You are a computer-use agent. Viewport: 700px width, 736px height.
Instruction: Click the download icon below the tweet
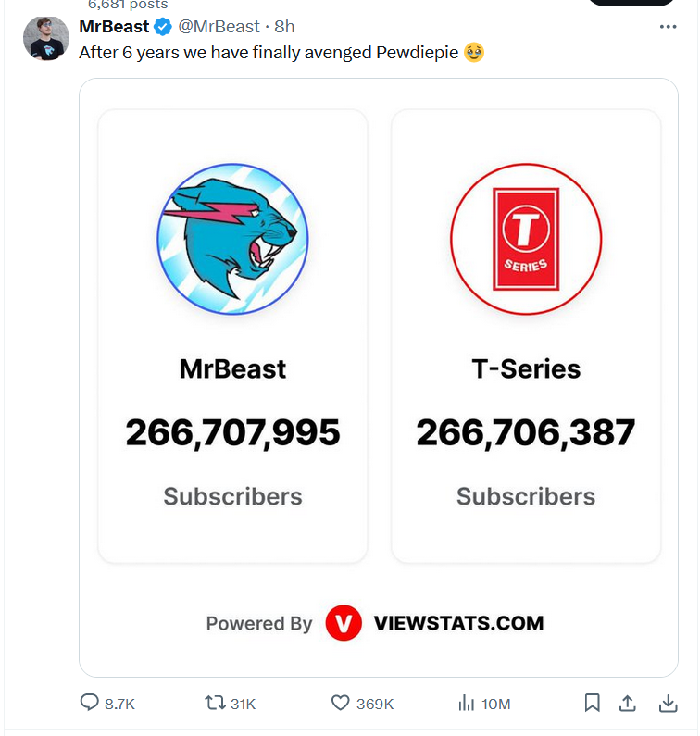click(x=668, y=704)
